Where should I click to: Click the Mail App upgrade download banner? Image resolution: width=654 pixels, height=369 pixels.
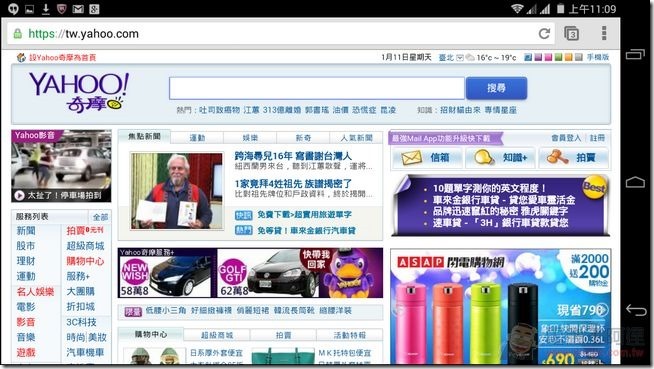[x=445, y=138]
